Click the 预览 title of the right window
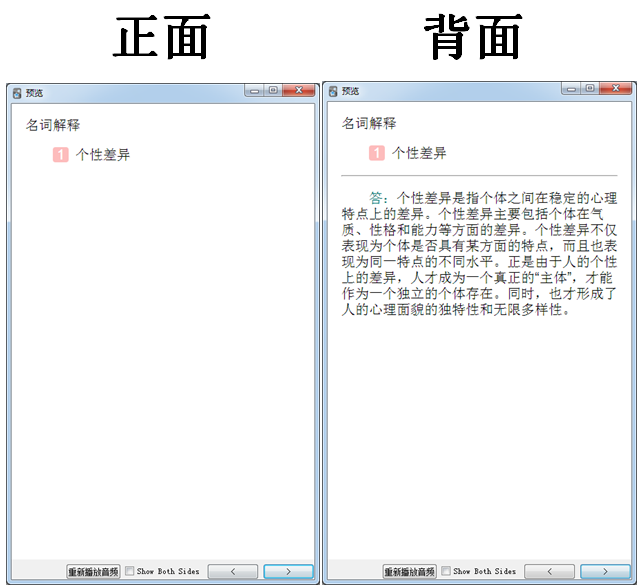This screenshot has width=643, height=586. click(x=351, y=91)
